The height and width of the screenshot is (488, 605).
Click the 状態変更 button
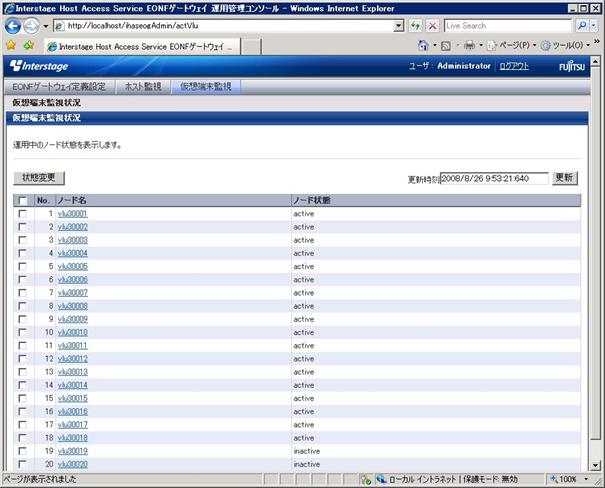[x=39, y=178]
